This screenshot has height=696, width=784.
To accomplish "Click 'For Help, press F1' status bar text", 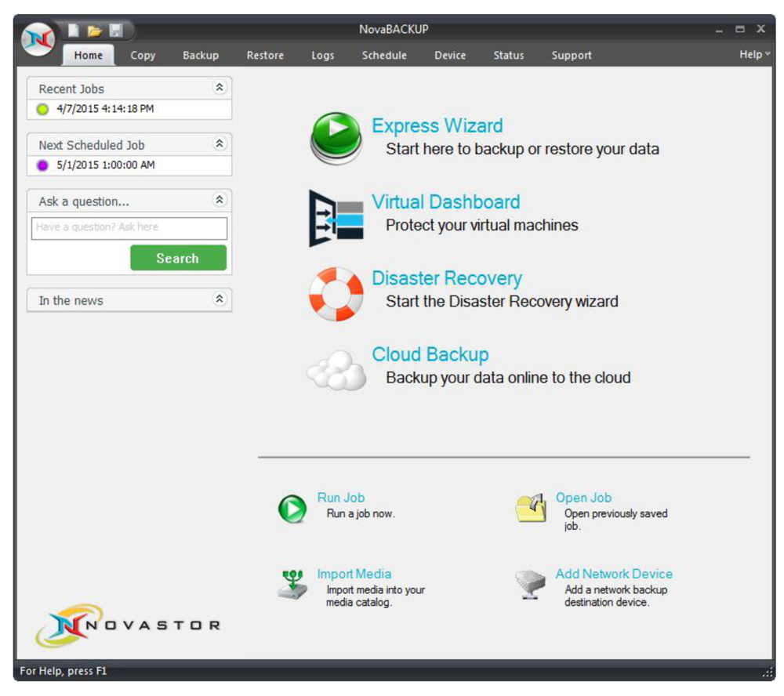I will tap(63, 671).
